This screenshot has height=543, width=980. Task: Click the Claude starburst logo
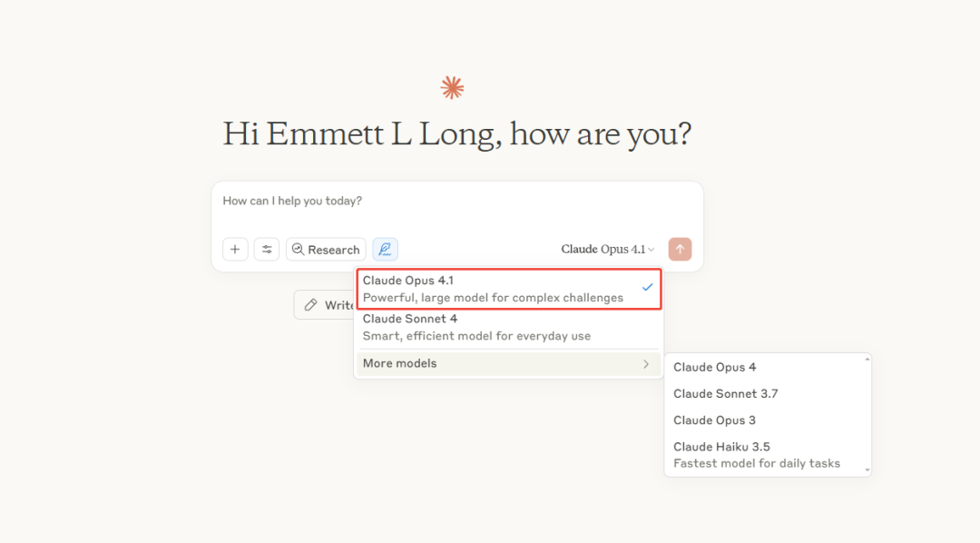click(x=452, y=87)
